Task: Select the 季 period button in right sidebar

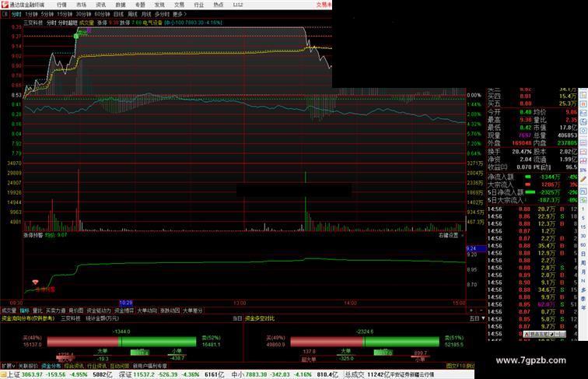Action: tap(583, 299)
